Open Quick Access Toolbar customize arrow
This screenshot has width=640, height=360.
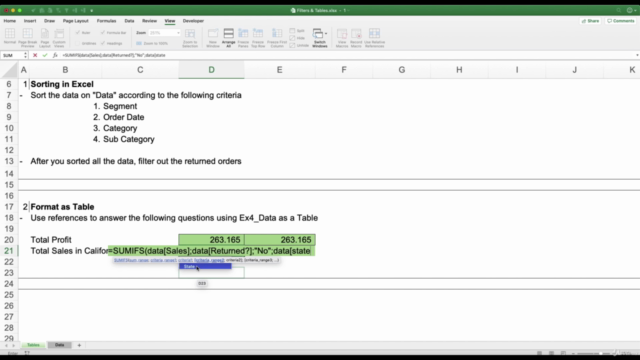91,10
